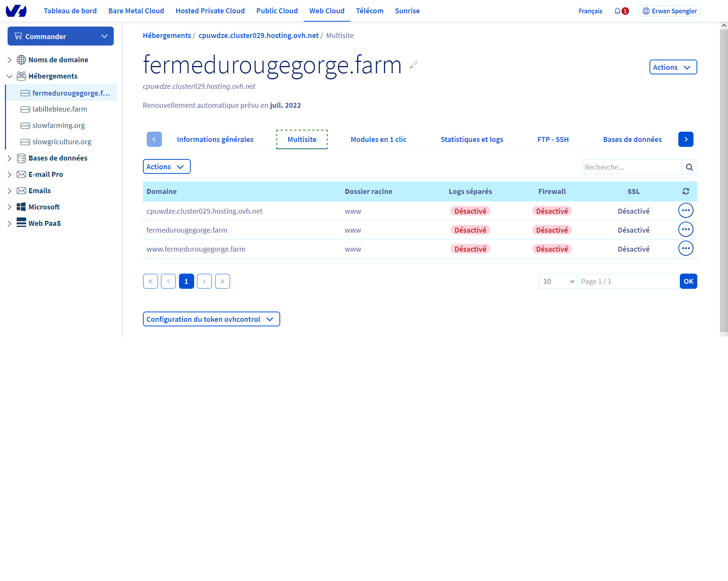Expand the Emails section

pyautogui.click(x=9, y=191)
